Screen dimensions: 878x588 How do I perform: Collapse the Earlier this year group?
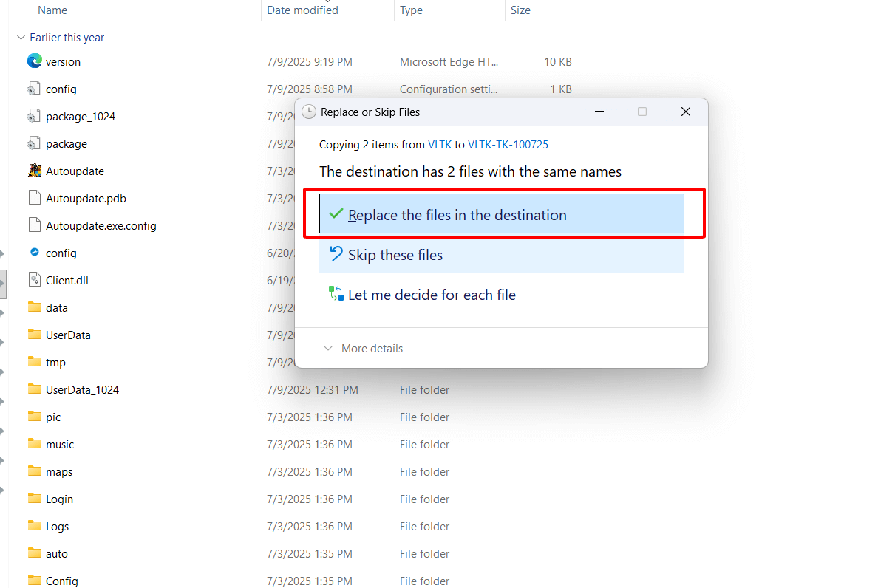coord(20,38)
